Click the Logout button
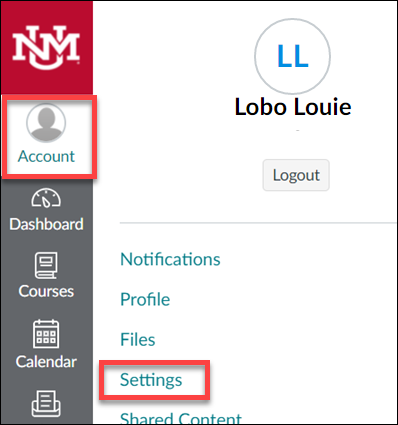 tap(296, 175)
